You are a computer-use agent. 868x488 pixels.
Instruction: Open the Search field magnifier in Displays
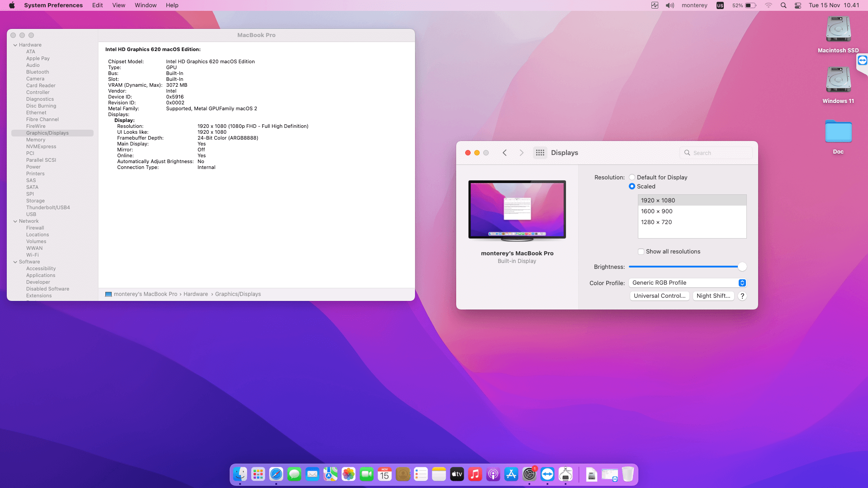(687, 153)
